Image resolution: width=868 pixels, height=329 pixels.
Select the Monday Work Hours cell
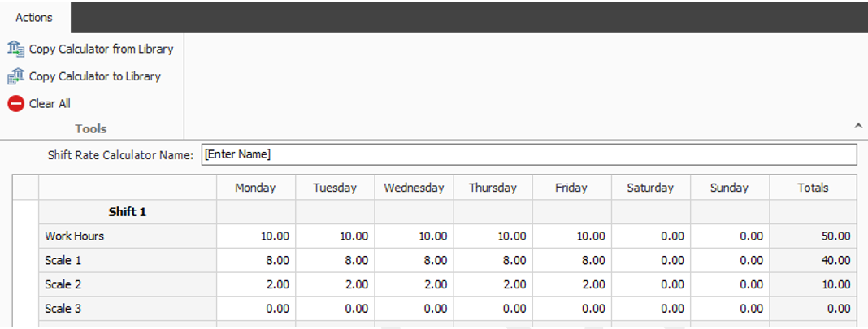pos(256,236)
